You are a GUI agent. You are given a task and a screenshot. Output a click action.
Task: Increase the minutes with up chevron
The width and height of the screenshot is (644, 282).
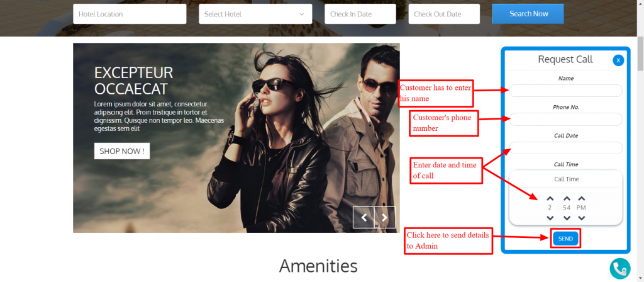click(567, 198)
